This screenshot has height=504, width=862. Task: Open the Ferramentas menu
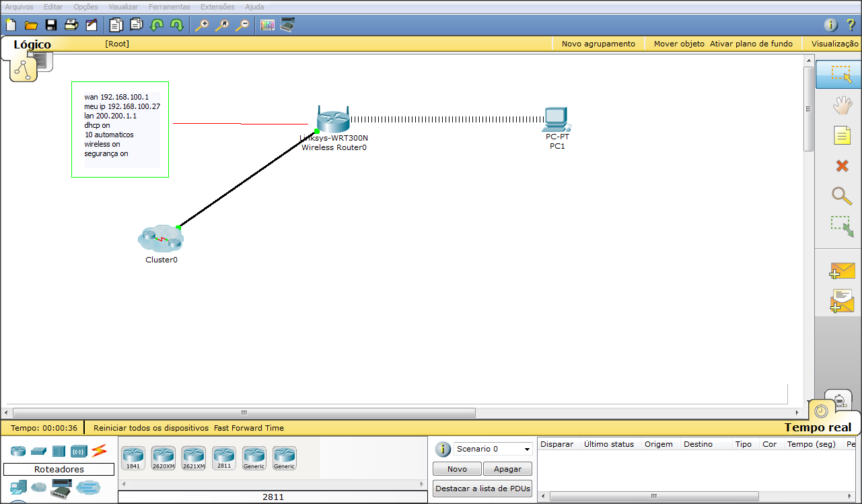pos(170,7)
